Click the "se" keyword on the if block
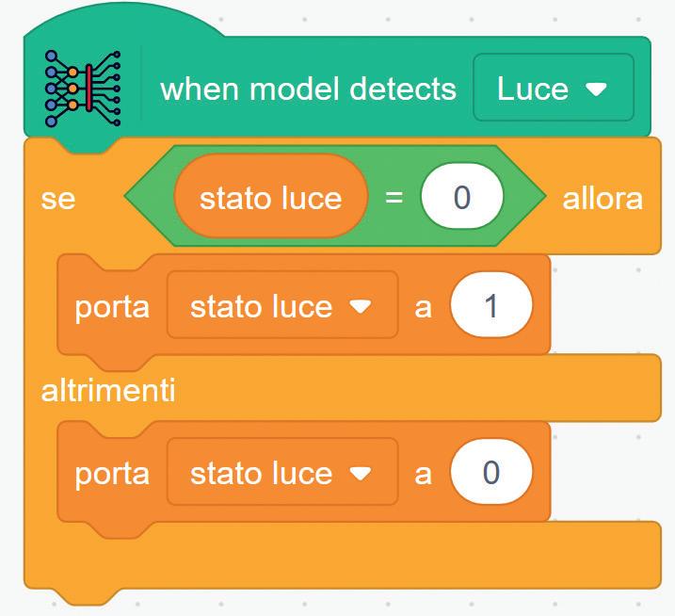The width and height of the screenshot is (675, 616). tap(58, 199)
